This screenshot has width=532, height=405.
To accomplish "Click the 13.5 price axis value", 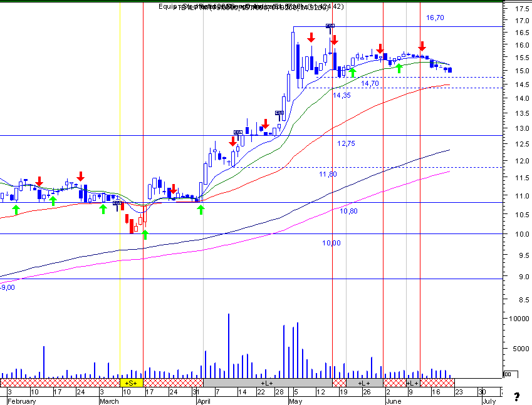I will (522, 113).
